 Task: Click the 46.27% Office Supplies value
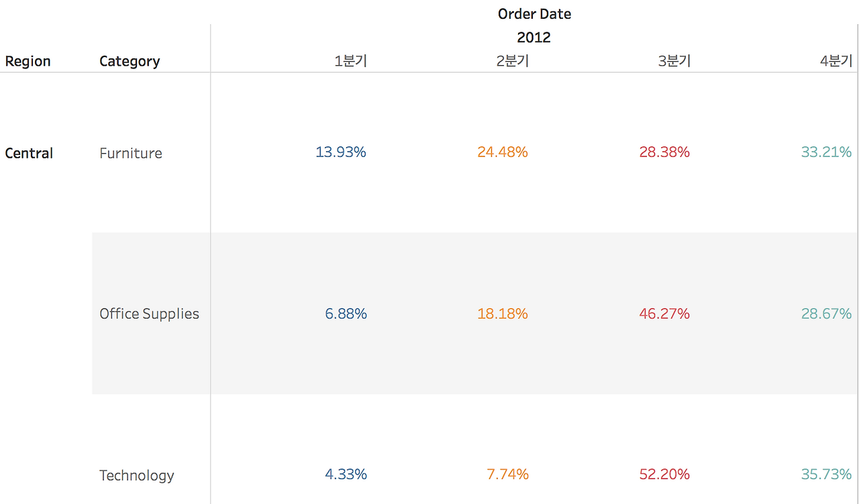664,313
